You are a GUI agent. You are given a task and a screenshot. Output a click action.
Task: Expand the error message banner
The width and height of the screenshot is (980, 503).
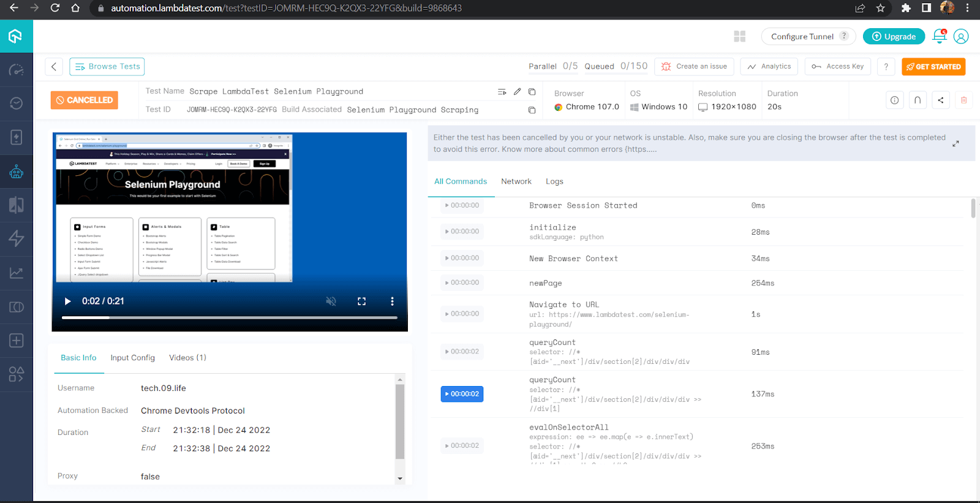(x=956, y=143)
